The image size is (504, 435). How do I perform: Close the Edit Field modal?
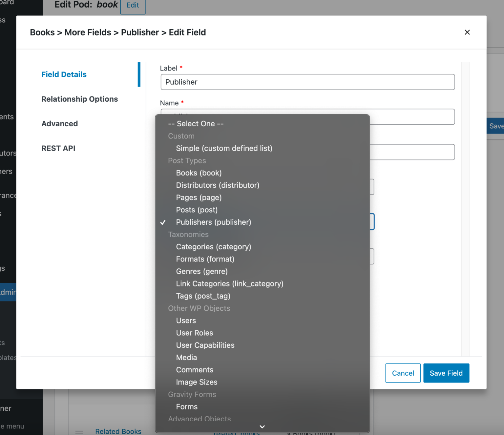click(467, 32)
